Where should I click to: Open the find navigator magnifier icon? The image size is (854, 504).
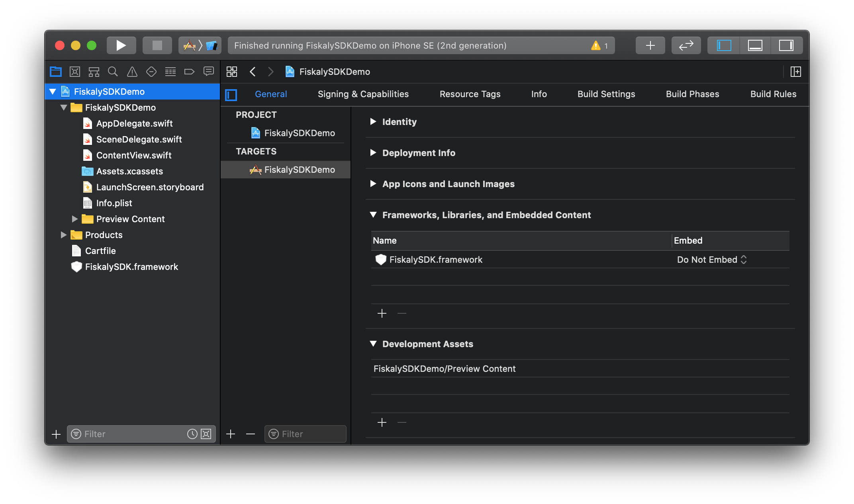(x=113, y=72)
